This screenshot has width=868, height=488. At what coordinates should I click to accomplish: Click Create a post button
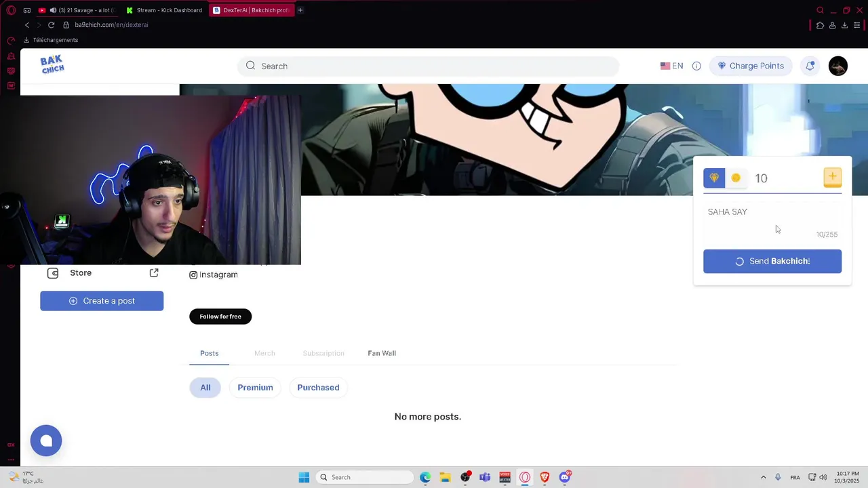(x=102, y=301)
